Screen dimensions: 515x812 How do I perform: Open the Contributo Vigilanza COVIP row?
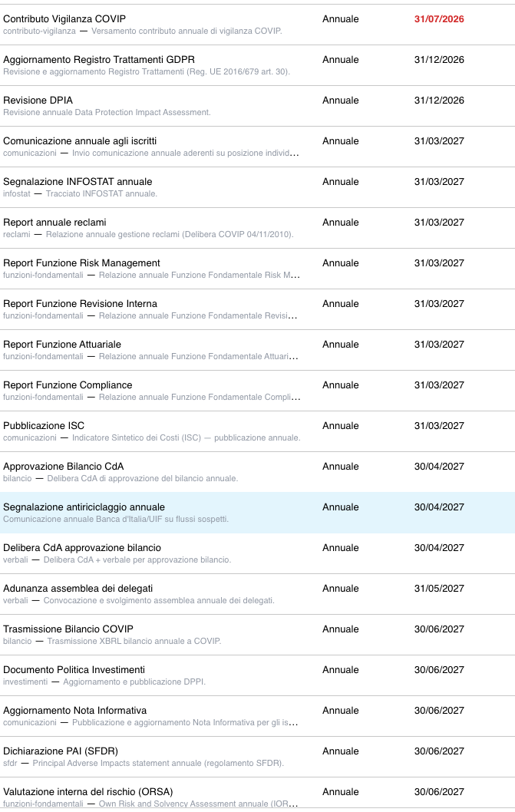258,25
